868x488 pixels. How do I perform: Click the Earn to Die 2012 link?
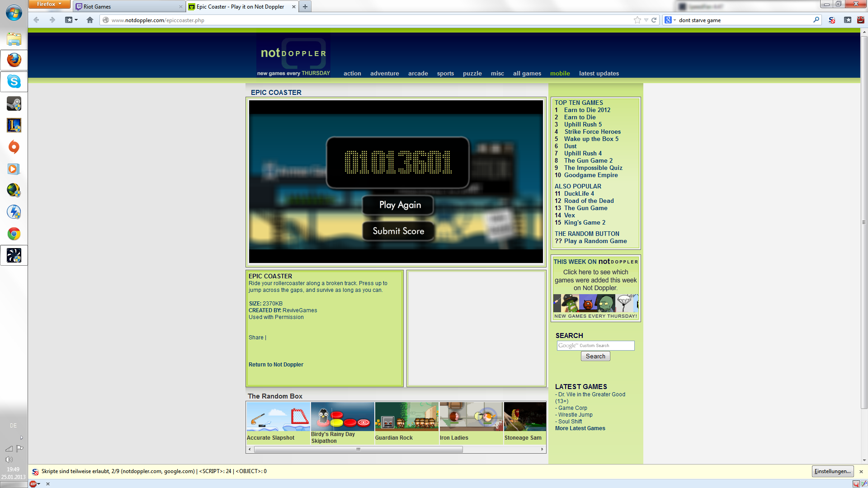[x=587, y=110]
